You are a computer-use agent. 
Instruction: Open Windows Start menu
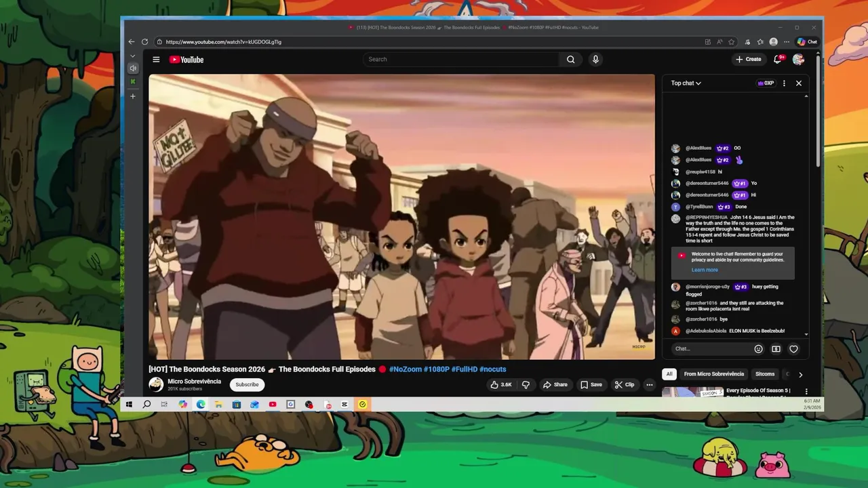129,405
